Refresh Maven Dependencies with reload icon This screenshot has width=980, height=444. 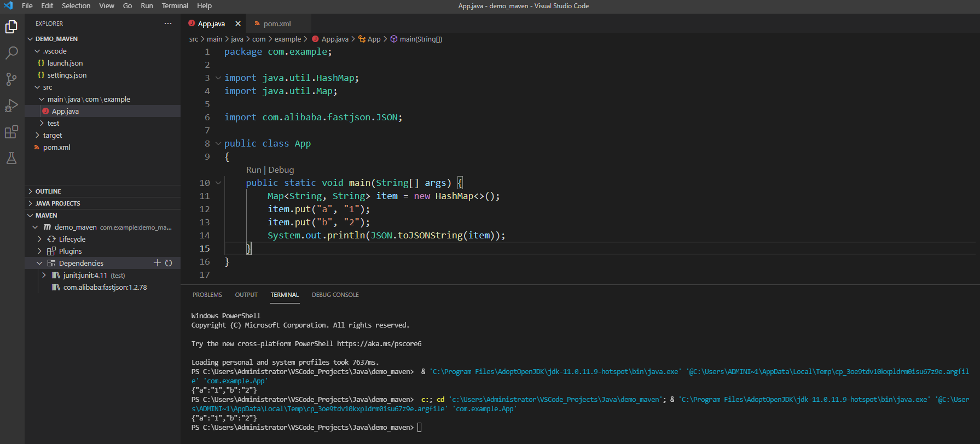pos(169,263)
